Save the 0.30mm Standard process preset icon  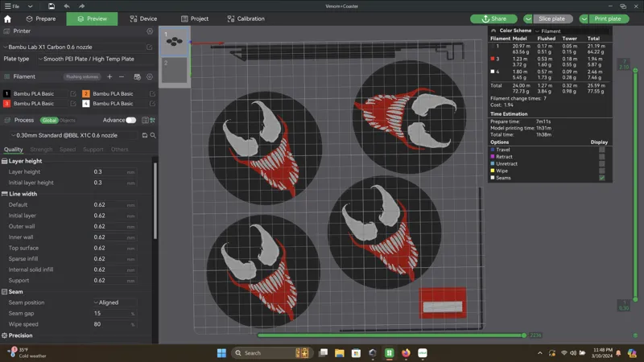click(x=145, y=135)
